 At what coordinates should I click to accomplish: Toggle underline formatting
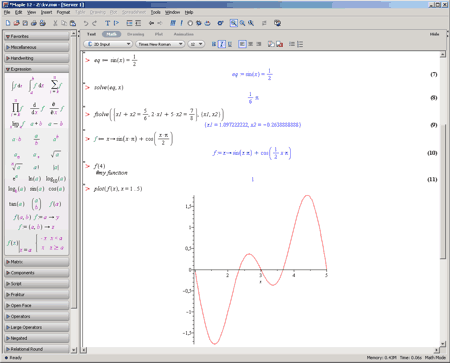[230, 44]
